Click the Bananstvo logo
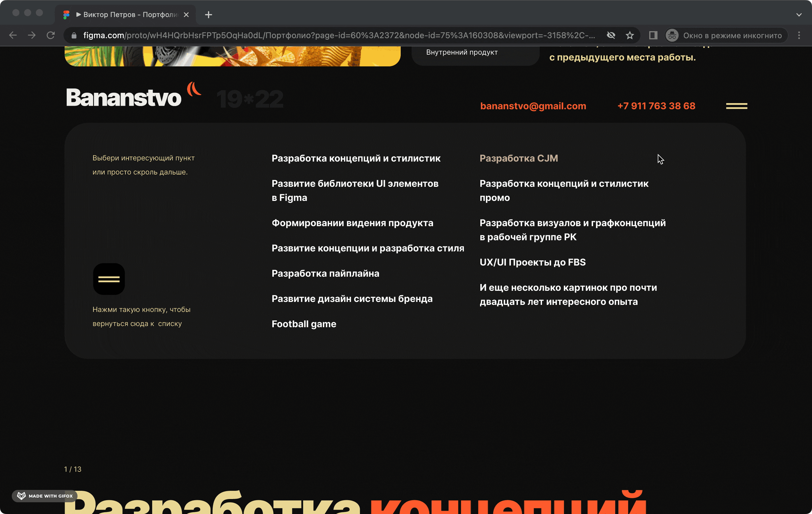Viewport: 812px width, 514px height. point(124,98)
